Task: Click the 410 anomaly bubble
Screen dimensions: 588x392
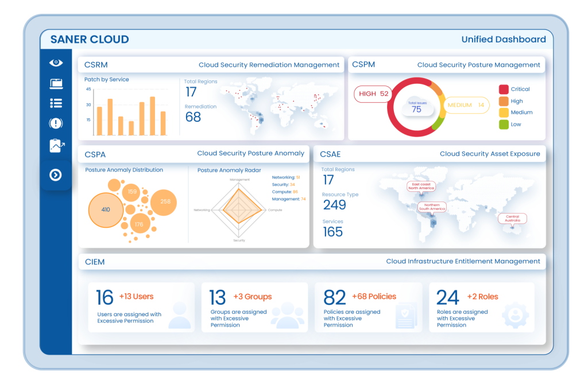Action: (x=106, y=209)
